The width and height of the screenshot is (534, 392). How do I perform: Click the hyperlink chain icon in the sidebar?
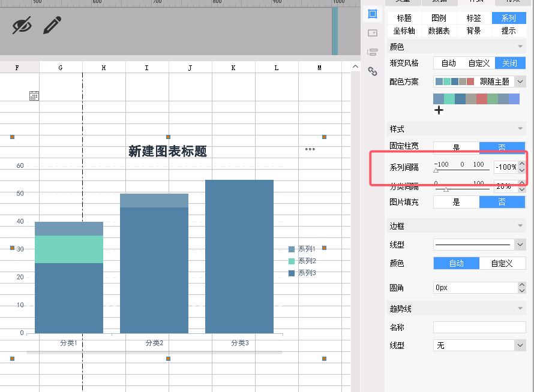tap(373, 71)
